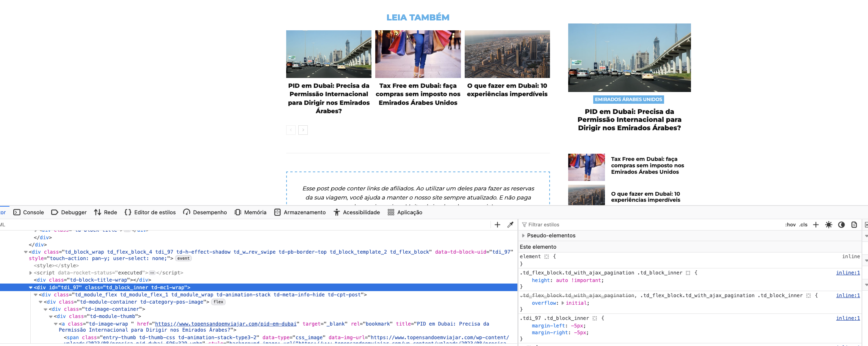Toggle the flexbox overlay with the 'flex' badge

click(218, 302)
